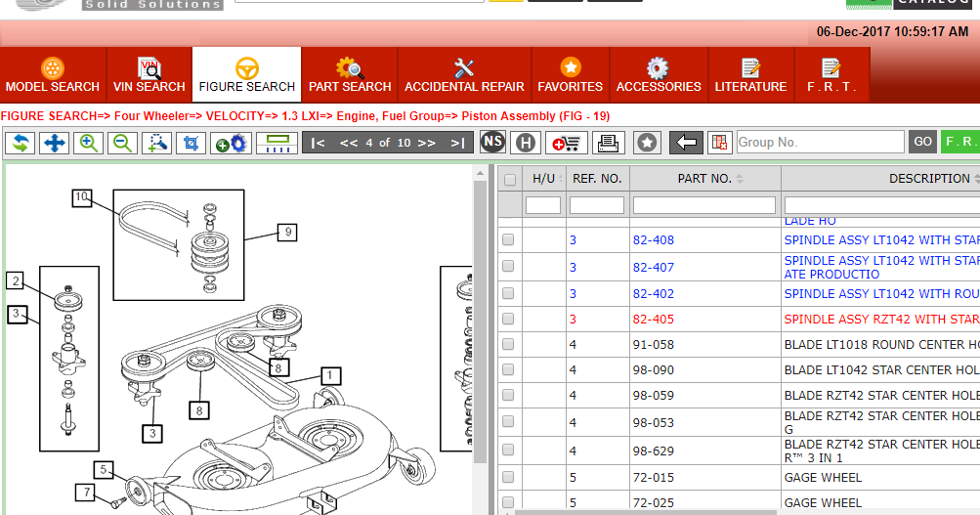
Task: Go to the next figure page
Action: 427,143
